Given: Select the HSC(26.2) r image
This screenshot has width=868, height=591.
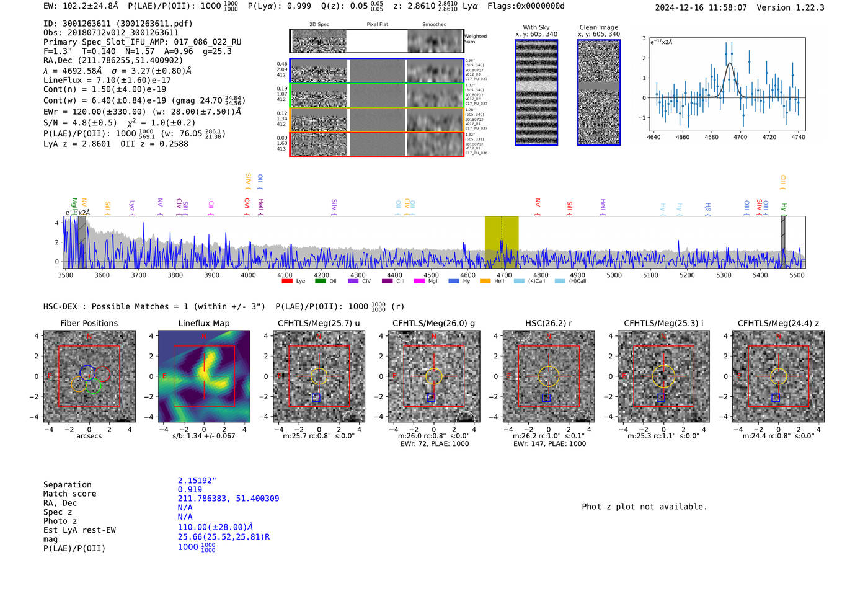Looking at the screenshot, I should (549, 376).
